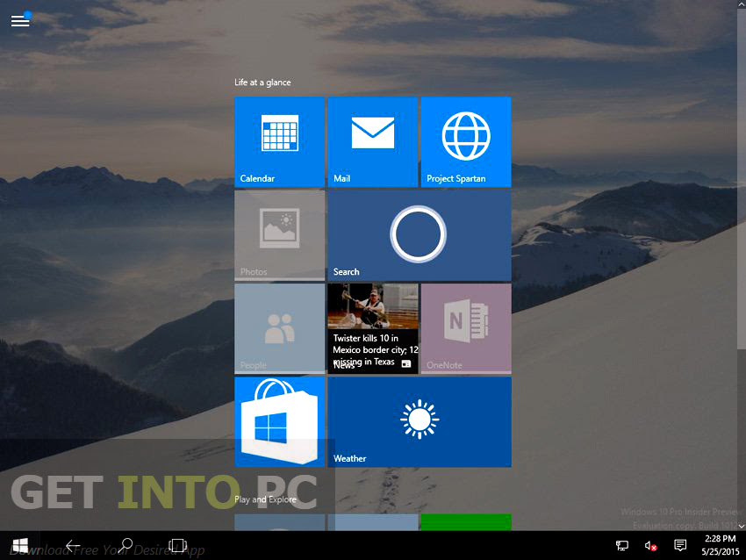Open the network icon in system tray

pyautogui.click(x=622, y=545)
